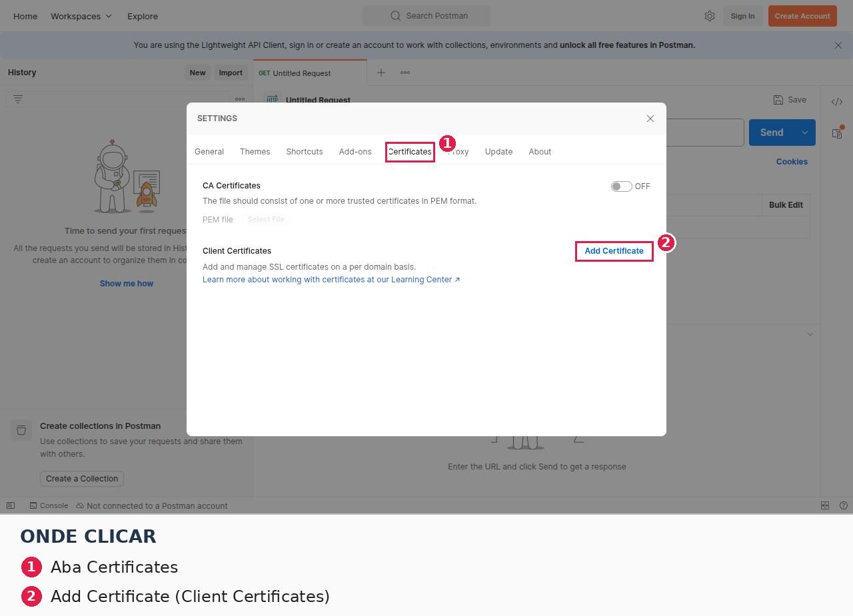Open the Update settings tab
Image resolution: width=853 pixels, height=616 pixels.
click(x=498, y=152)
